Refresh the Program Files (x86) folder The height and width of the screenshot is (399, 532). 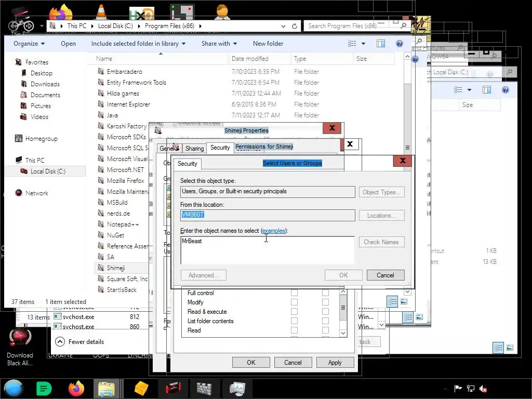pos(295,26)
